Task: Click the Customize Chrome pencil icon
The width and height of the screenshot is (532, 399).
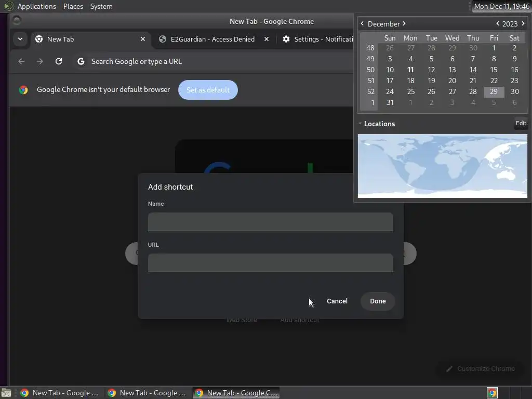Action: pyautogui.click(x=449, y=369)
